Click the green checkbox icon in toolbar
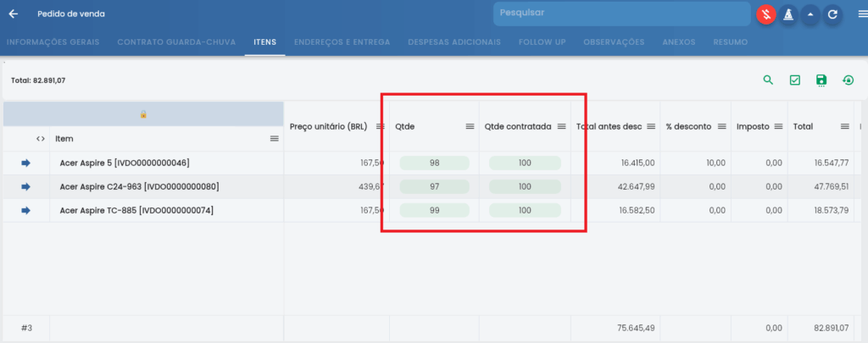868x343 pixels. click(x=795, y=80)
